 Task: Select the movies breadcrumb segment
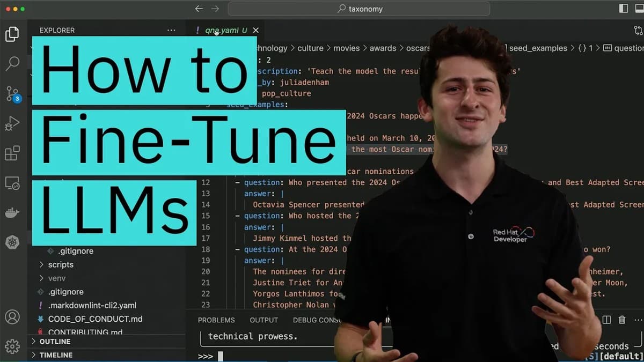(347, 48)
